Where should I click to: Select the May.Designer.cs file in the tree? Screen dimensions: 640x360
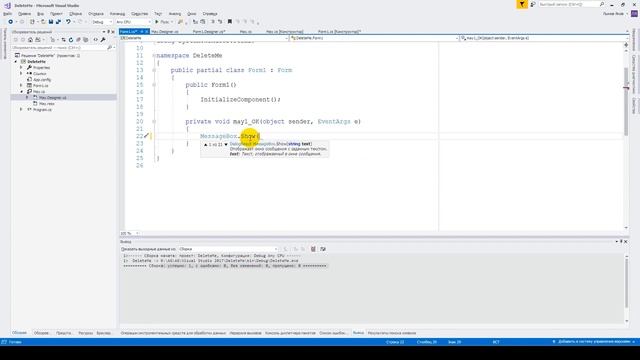pyautogui.click(x=52, y=98)
